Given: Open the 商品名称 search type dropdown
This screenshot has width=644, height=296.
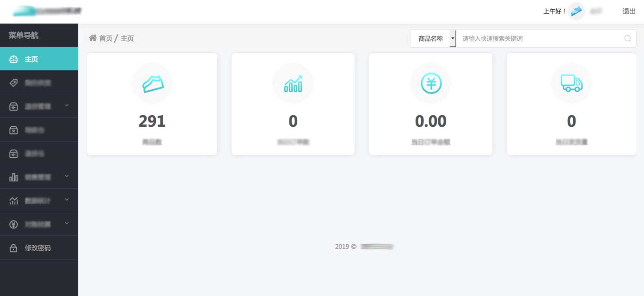Looking at the screenshot, I should pos(453,38).
